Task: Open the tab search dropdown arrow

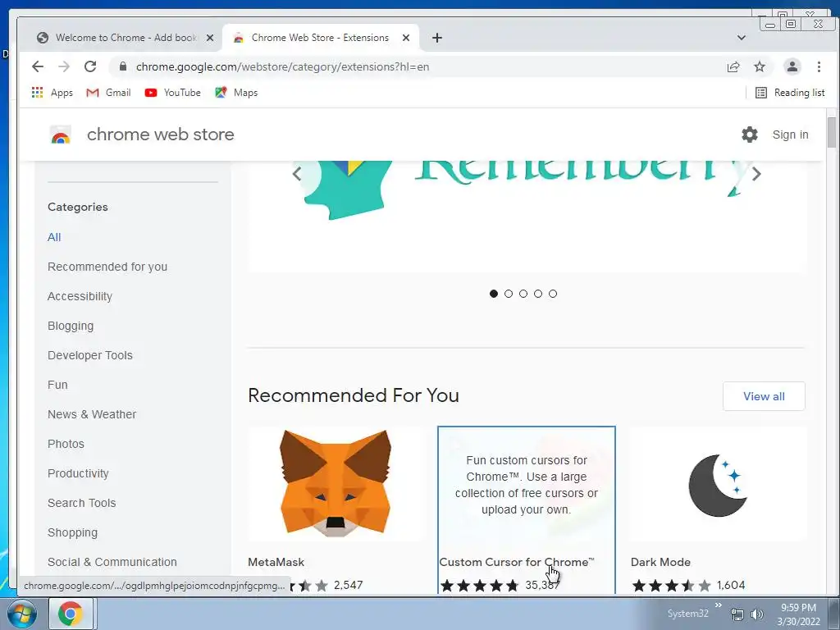Action: tap(742, 38)
